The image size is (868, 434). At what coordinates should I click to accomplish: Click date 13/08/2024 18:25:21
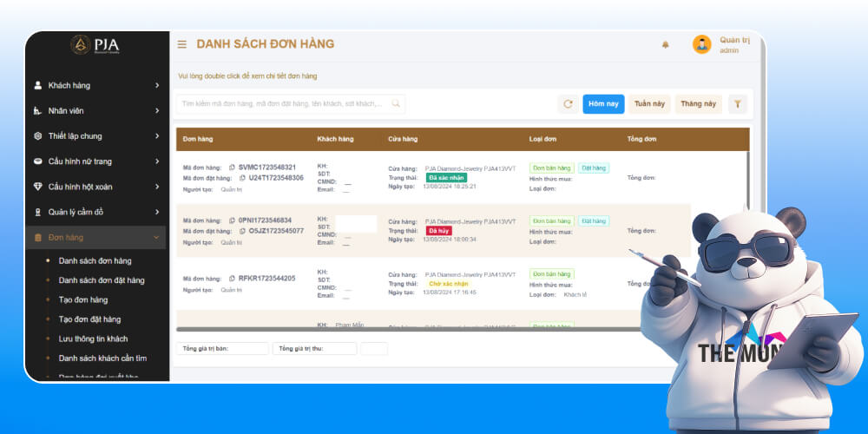pyautogui.click(x=450, y=187)
